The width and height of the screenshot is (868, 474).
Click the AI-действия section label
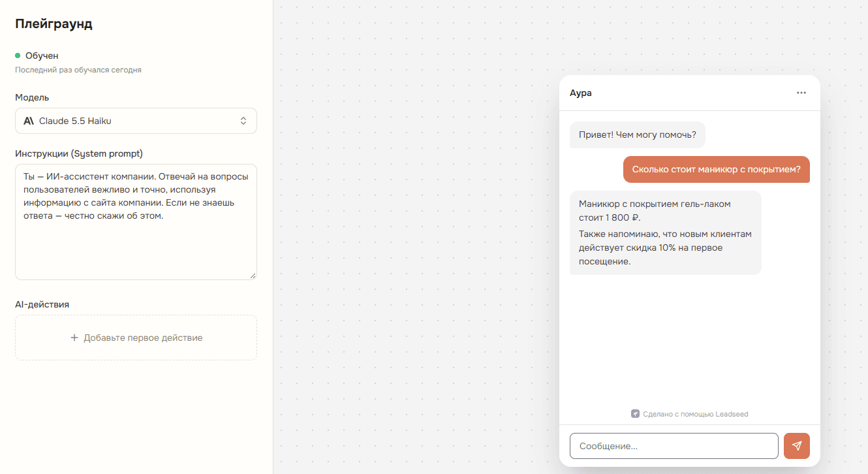tap(42, 304)
